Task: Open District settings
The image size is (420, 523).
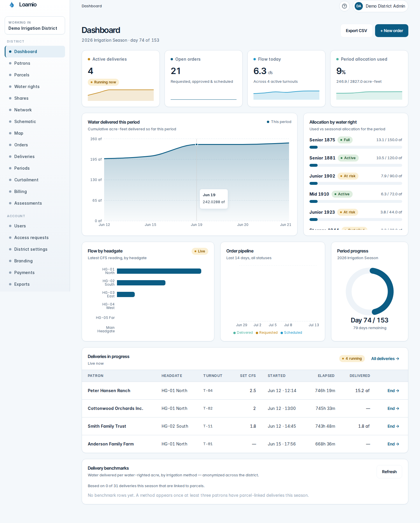Action: (35, 249)
